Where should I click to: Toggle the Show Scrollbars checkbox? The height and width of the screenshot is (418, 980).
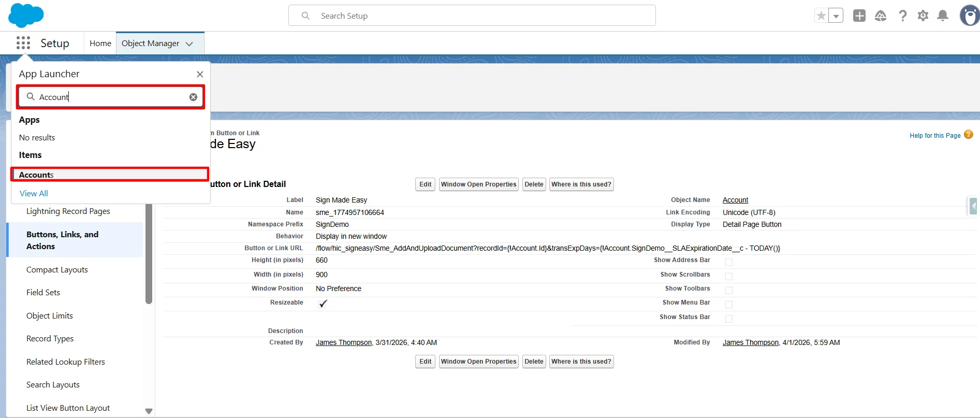[x=729, y=276]
